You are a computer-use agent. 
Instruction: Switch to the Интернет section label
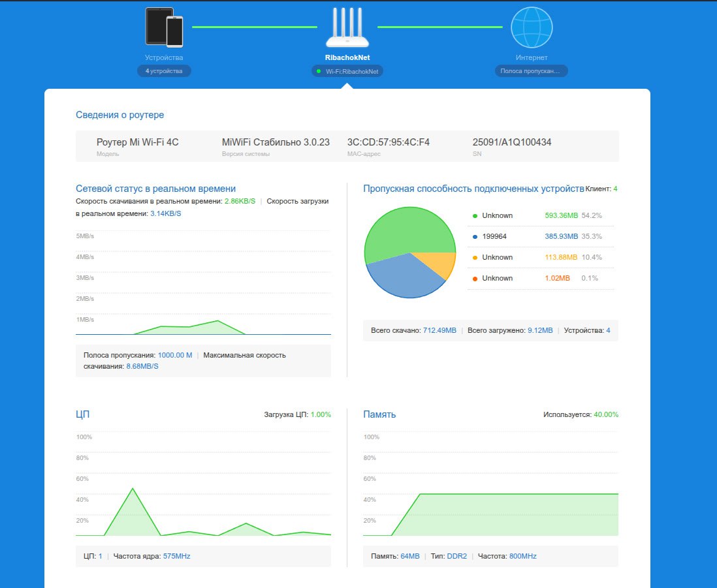[532, 57]
